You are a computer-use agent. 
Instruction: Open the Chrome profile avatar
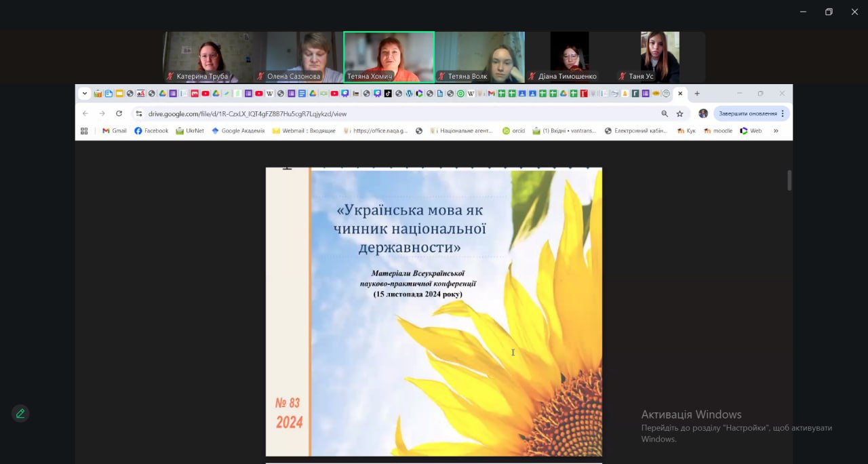(703, 114)
